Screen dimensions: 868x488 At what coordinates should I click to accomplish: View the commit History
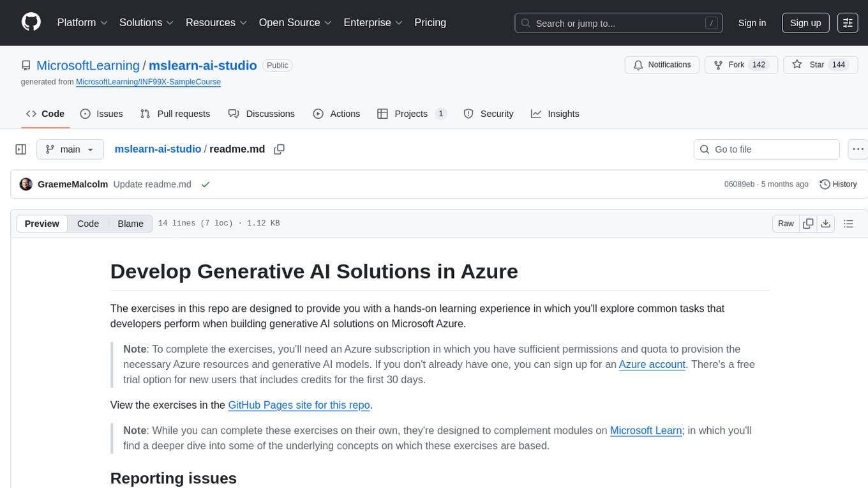pos(838,184)
